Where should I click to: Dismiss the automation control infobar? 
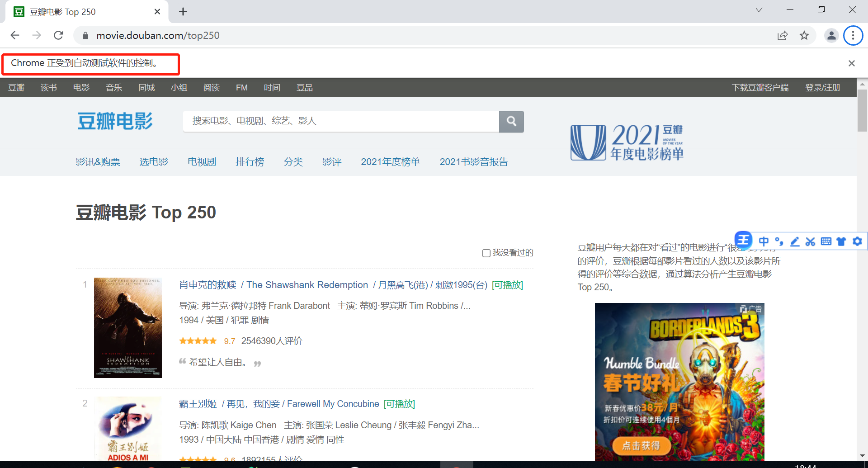coord(852,63)
